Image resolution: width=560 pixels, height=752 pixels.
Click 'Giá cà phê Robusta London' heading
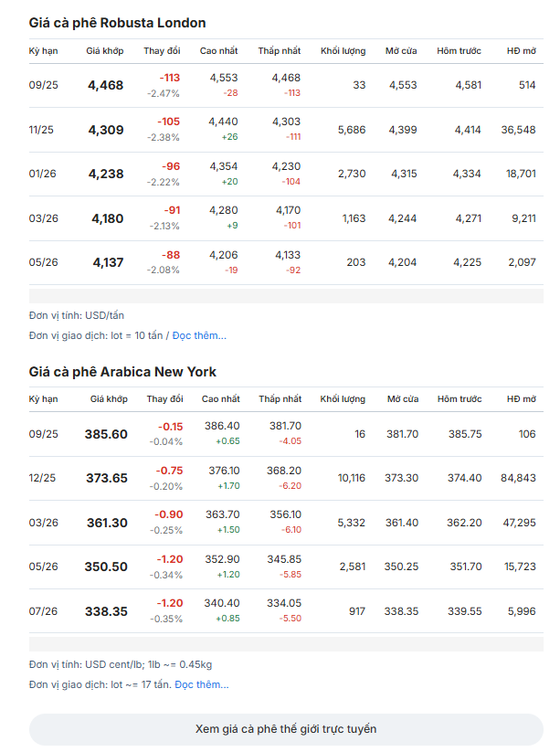point(117,23)
